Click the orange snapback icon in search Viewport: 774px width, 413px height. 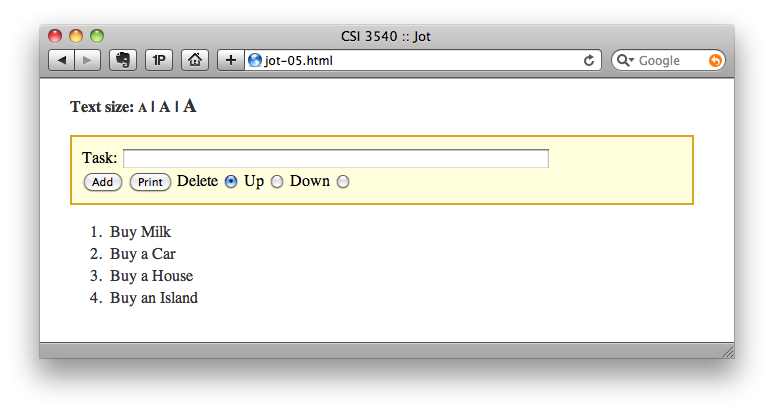tap(715, 61)
